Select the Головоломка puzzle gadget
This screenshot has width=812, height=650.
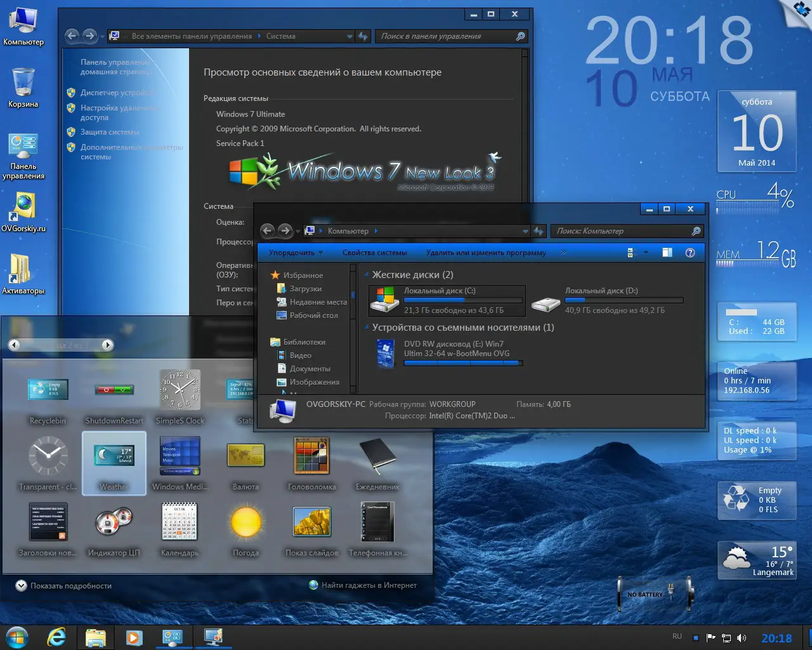tap(311, 456)
